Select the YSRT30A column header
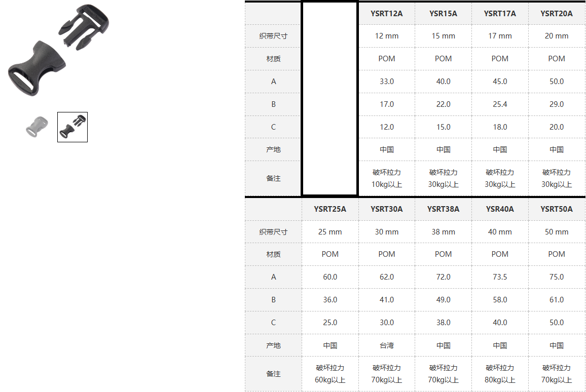This screenshot has height=392, width=586. tap(386, 209)
